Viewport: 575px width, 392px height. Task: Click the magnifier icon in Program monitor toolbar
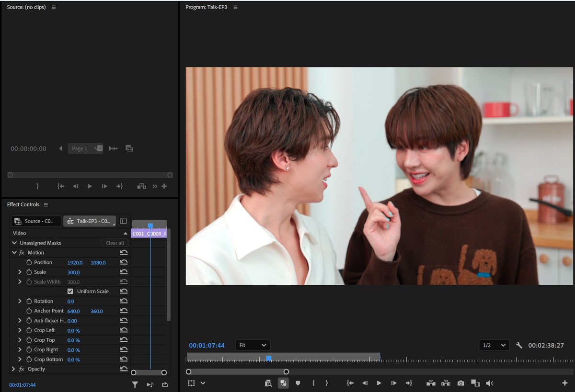click(268, 383)
